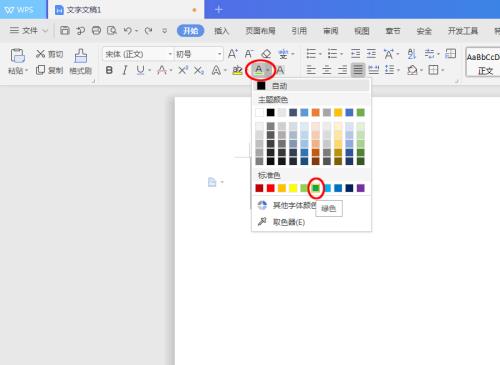The height and width of the screenshot is (365, 500).
Task: Click the text highlight color icon
Action: tap(237, 70)
